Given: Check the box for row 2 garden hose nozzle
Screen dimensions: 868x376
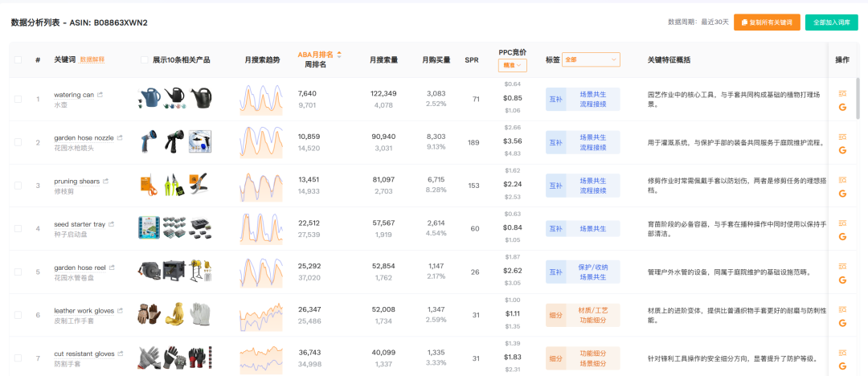Looking at the screenshot, I should 18,142.
